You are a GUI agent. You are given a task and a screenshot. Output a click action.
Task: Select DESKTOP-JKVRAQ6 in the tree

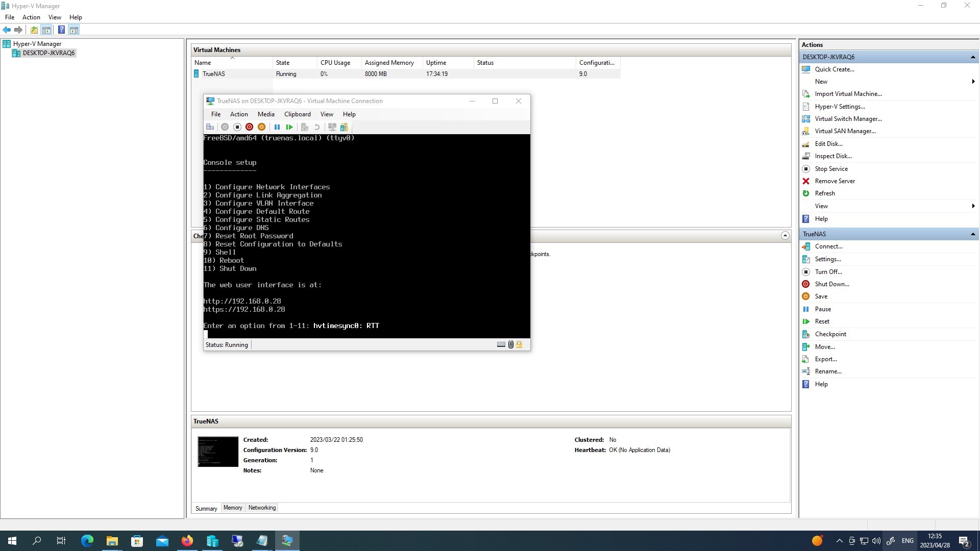click(x=48, y=53)
